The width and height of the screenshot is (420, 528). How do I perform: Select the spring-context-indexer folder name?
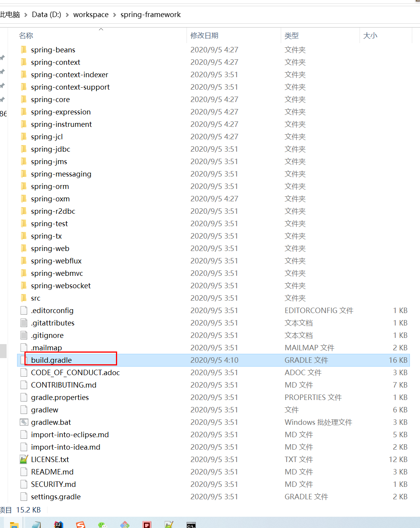[x=69, y=74]
